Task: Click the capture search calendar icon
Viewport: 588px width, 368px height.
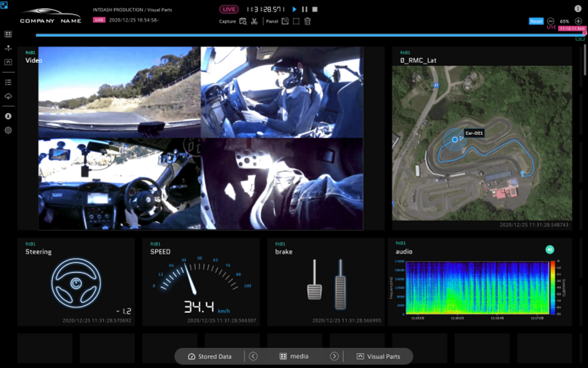Action: 243,21
